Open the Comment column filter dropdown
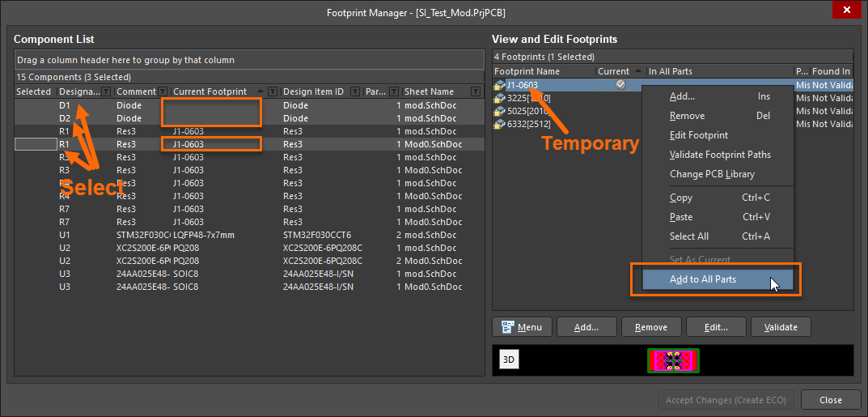Image resolution: width=868 pixels, height=417 pixels. click(163, 91)
